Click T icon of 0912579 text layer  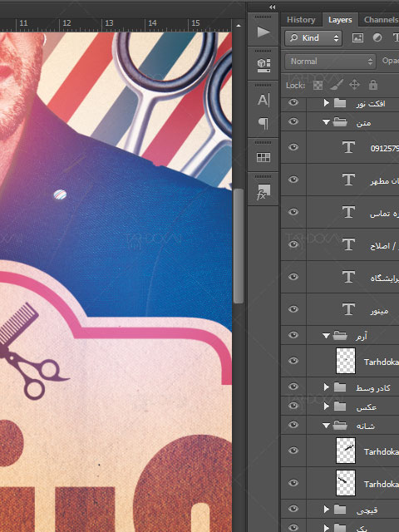348,147
